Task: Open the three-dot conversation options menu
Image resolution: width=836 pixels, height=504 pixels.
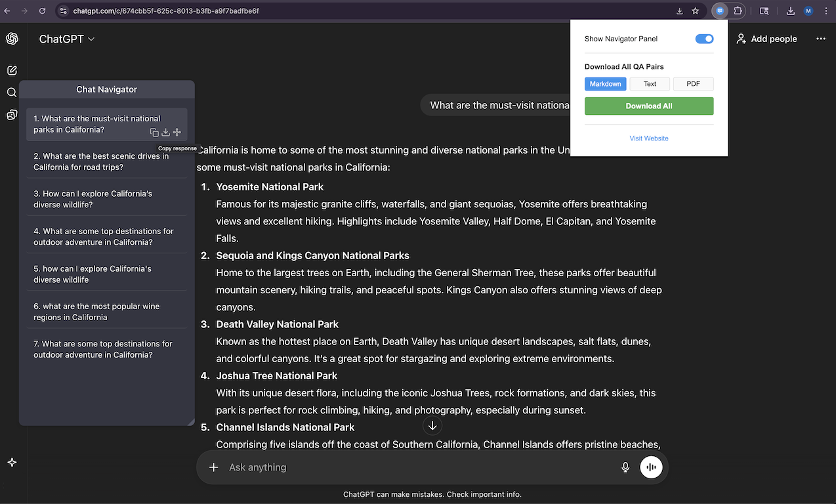Action: click(x=820, y=39)
